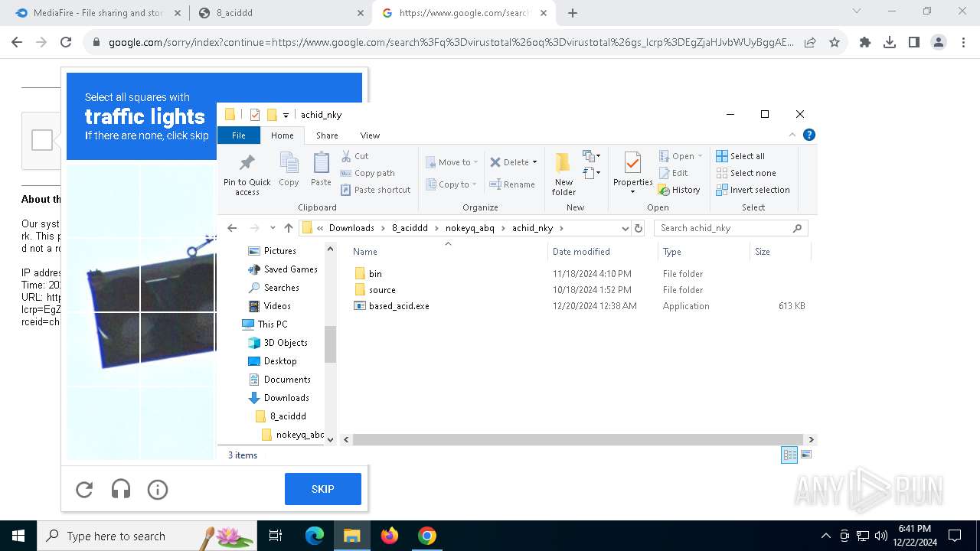Open the New item dropdown icon

[x=591, y=156]
